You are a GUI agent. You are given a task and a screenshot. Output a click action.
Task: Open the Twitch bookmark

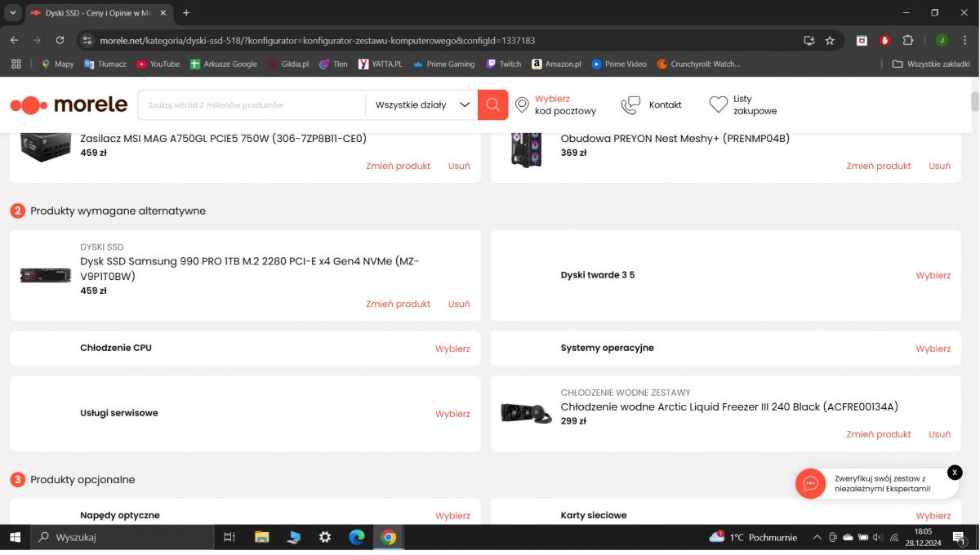click(503, 64)
